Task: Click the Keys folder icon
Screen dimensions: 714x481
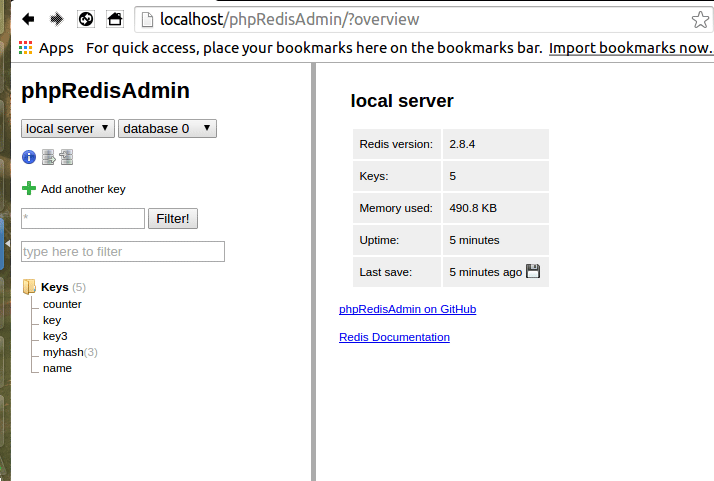Action: pyautogui.click(x=29, y=287)
